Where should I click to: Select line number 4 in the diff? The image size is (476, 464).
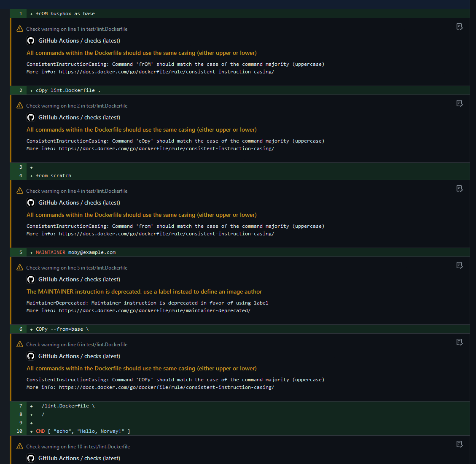[x=20, y=175]
